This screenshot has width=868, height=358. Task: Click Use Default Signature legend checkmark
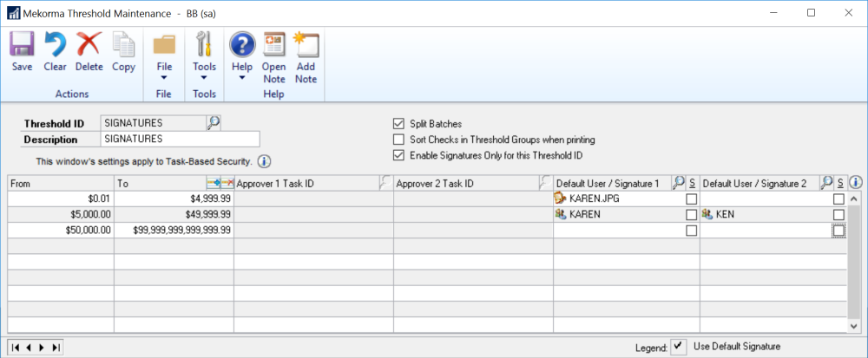(678, 347)
